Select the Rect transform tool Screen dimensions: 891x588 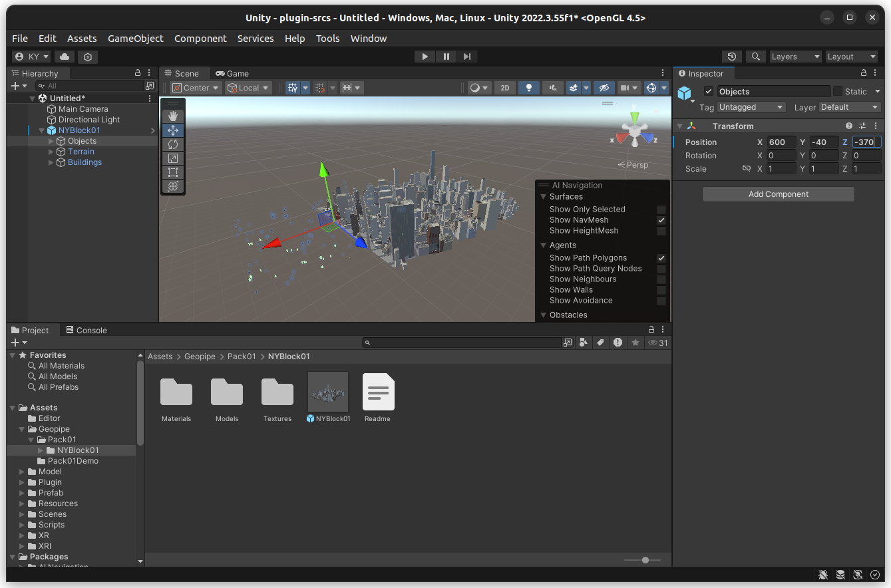click(x=173, y=172)
